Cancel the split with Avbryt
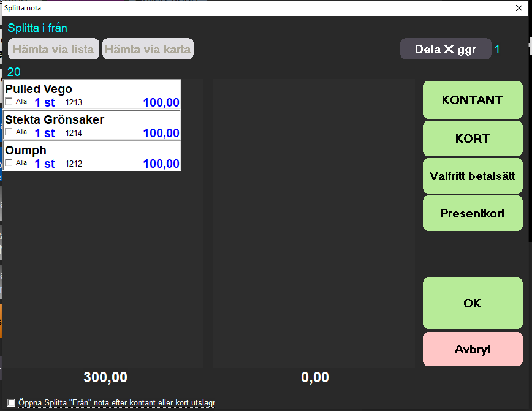This screenshot has width=532, height=411. 472,350
